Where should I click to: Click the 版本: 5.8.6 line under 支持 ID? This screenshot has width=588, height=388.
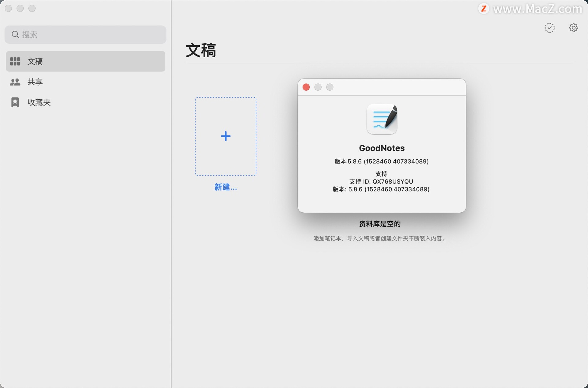pos(381,189)
